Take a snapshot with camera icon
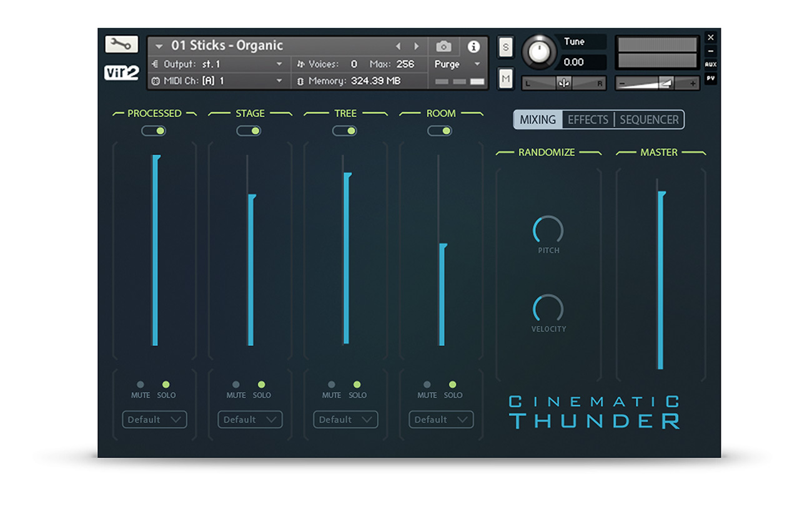The width and height of the screenshot is (812, 510). pos(443,47)
